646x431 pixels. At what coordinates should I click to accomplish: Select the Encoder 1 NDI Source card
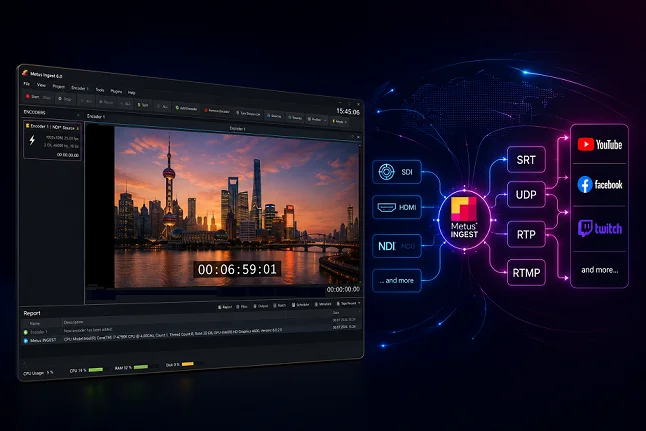pos(52,141)
